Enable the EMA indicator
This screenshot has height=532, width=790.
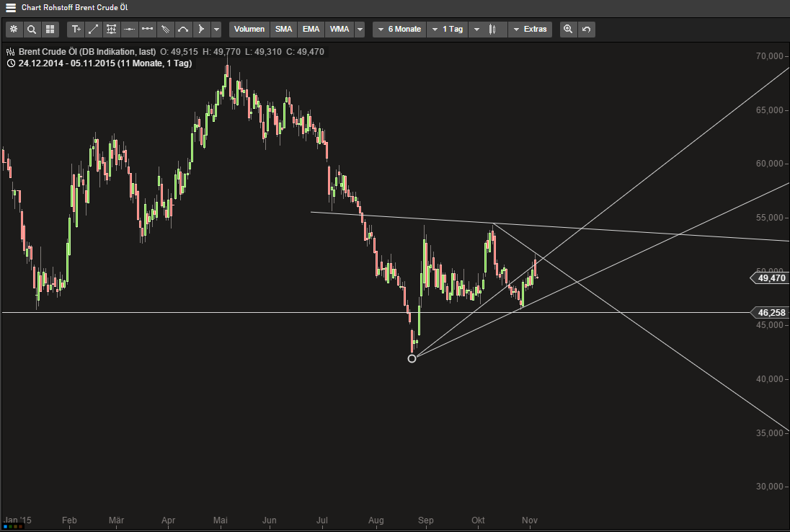pyautogui.click(x=311, y=29)
